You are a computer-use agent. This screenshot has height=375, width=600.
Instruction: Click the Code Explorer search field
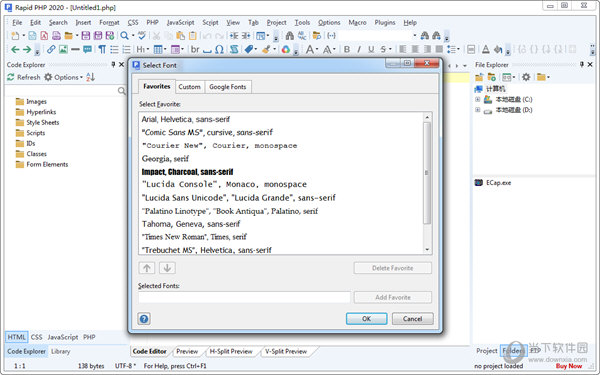tap(65, 91)
